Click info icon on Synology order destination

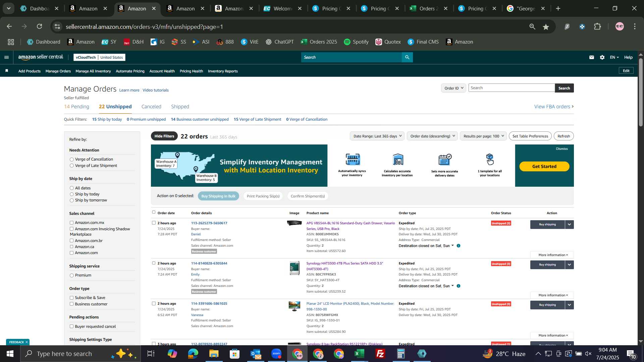click(x=459, y=286)
